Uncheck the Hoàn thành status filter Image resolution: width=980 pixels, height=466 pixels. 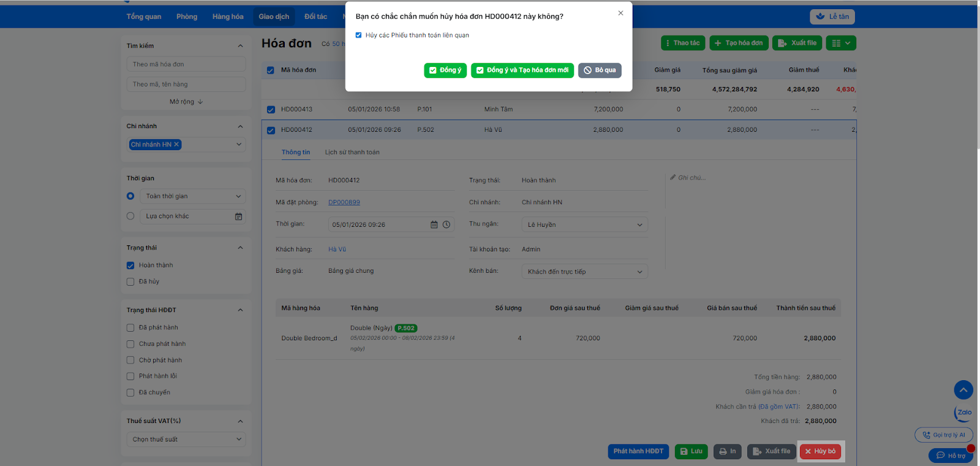pyautogui.click(x=130, y=265)
